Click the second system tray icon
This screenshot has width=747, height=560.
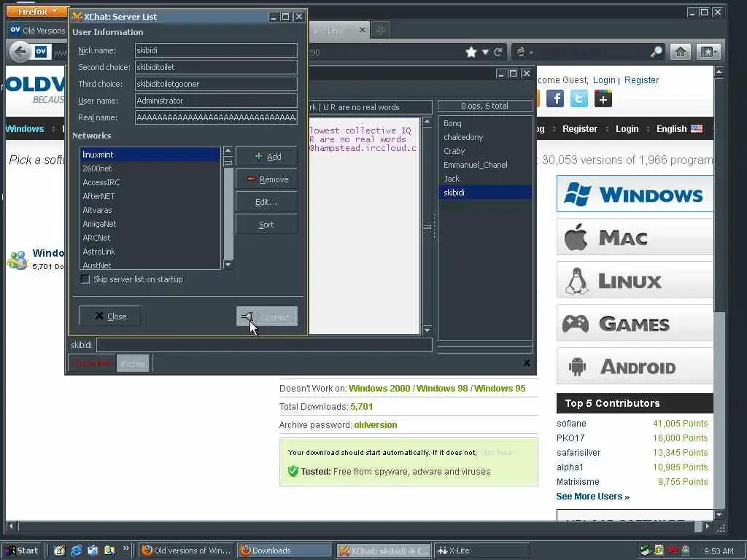(659, 551)
